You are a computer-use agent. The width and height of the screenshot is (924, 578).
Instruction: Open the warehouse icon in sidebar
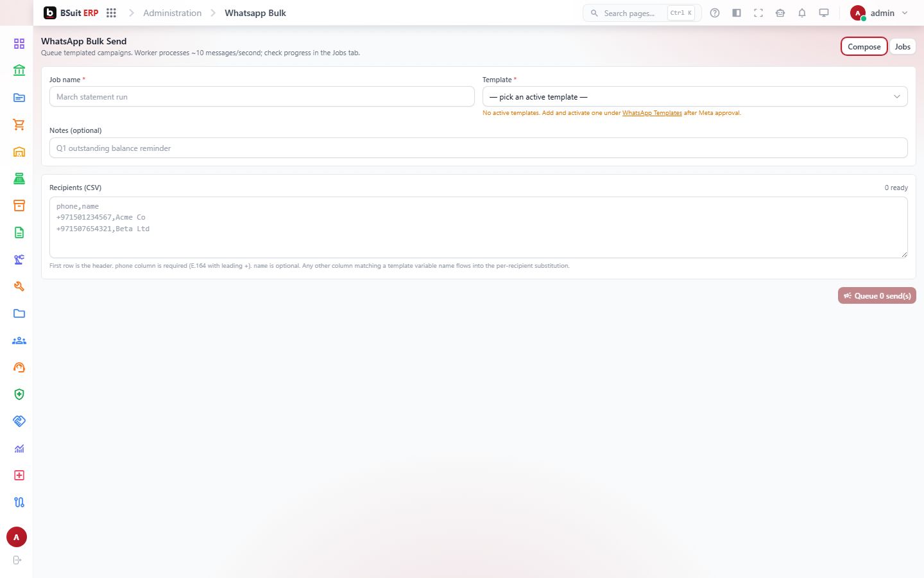[x=19, y=152]
